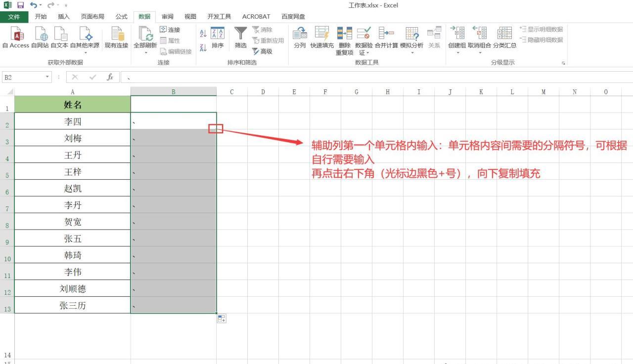Select the cell containing 李伟
Image resolution: width=633 pixels, height=364 pixels.
[x=73, y=272]
